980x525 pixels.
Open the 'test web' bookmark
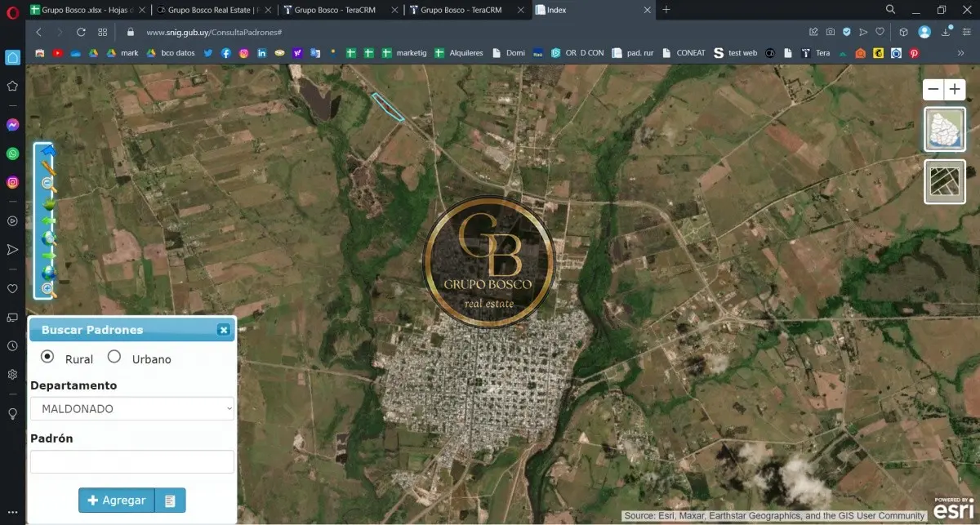click(735, 53)
